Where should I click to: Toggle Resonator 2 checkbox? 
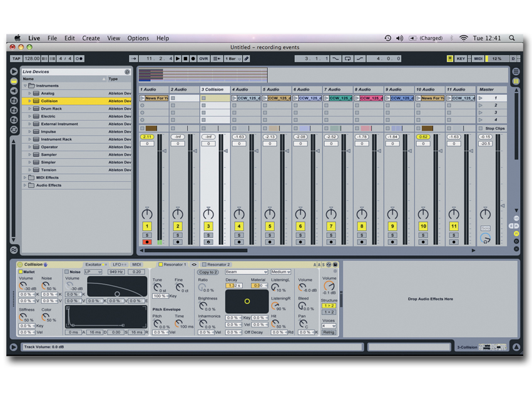[204, 265]
